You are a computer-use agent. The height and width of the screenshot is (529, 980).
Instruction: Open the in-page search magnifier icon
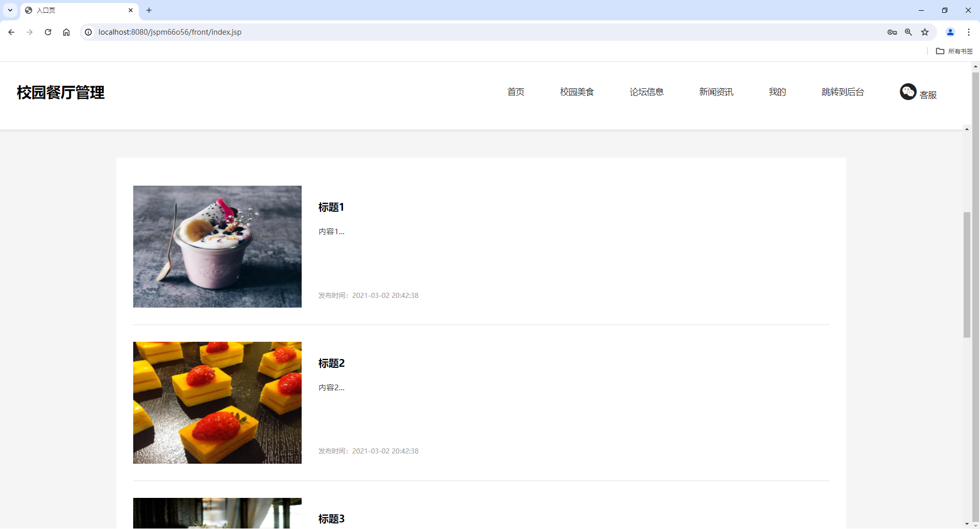click(909, 32)
